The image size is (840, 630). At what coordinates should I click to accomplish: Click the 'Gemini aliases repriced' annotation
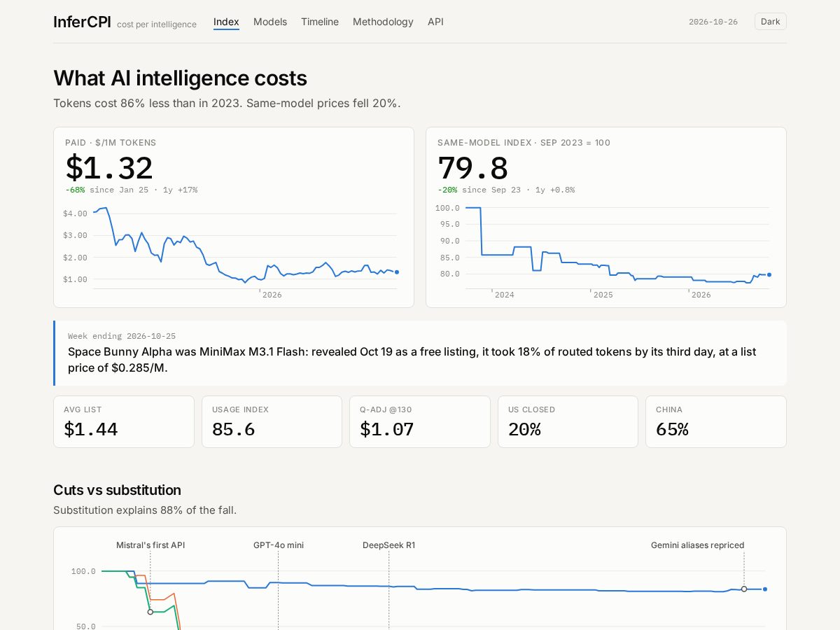[x=697, y=545]
